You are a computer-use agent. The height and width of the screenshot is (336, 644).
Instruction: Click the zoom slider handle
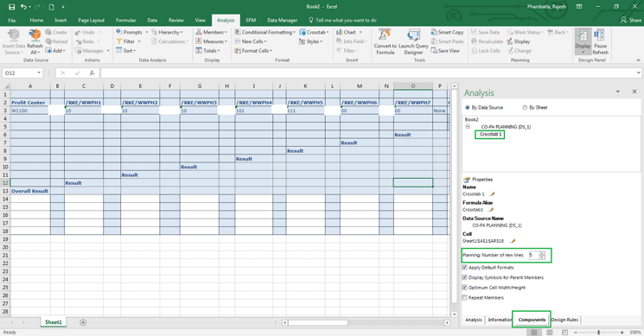pos(599,333)
